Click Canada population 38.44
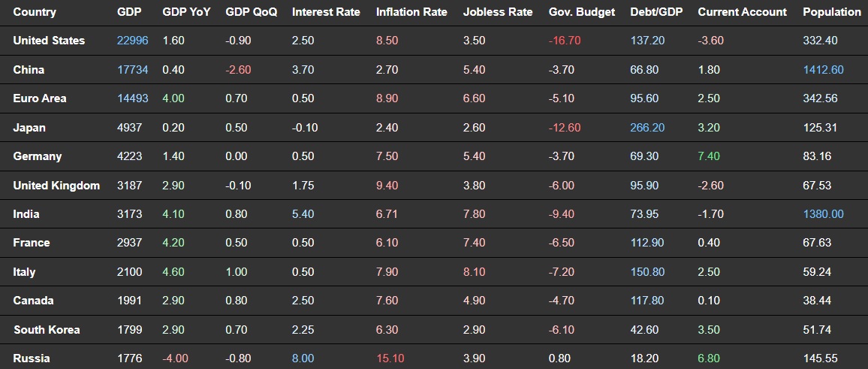Screen dimensions: 868x369 pos(817,301)
